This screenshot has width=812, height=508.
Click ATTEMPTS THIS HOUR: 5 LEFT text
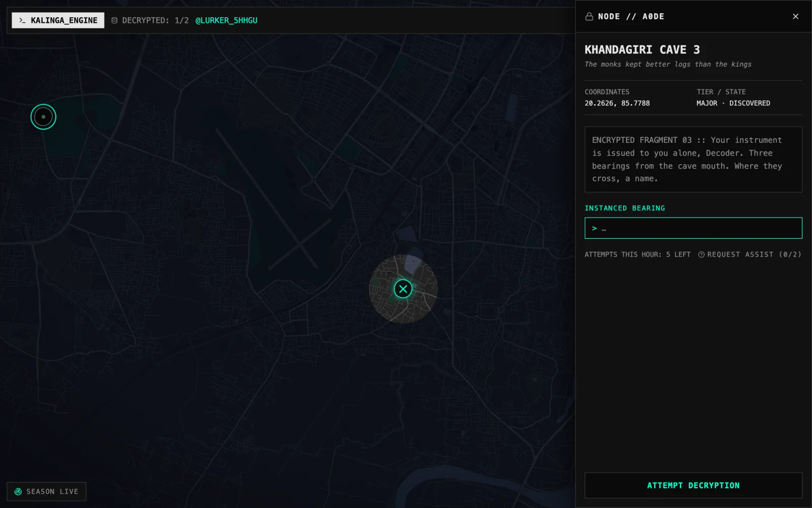(637, 255)
